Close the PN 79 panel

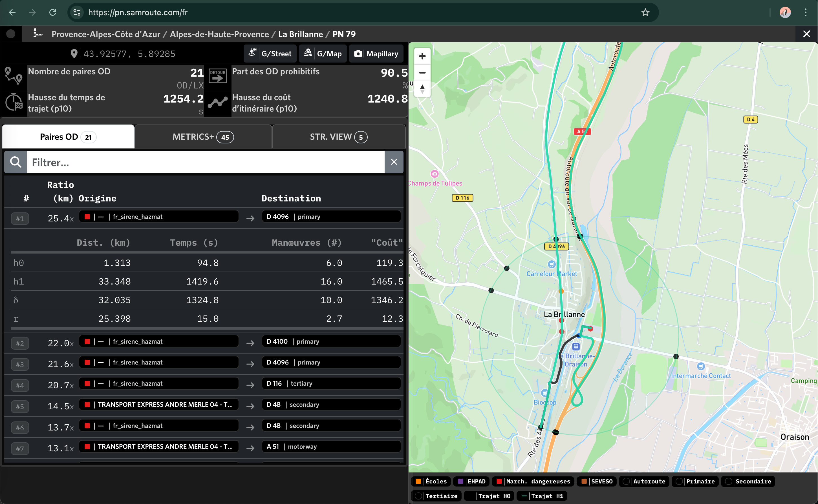coord(806,34)
